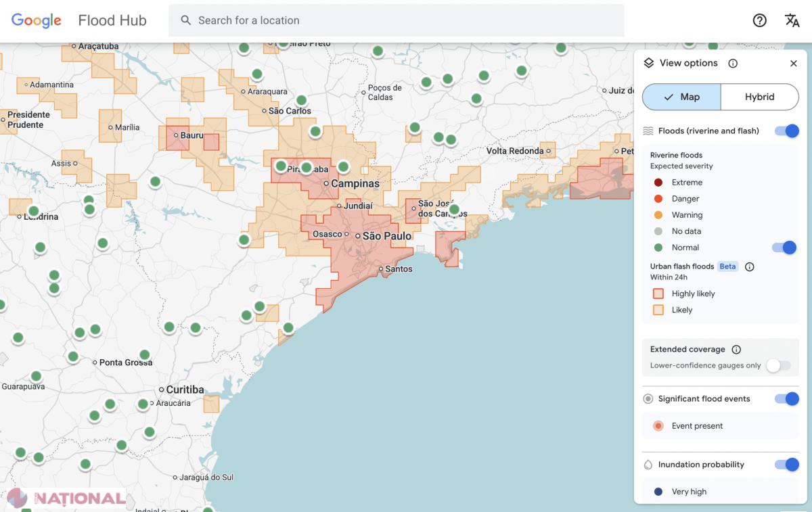Click the Assis city label
The image size is (812, 512).
[x=61, y=163]
